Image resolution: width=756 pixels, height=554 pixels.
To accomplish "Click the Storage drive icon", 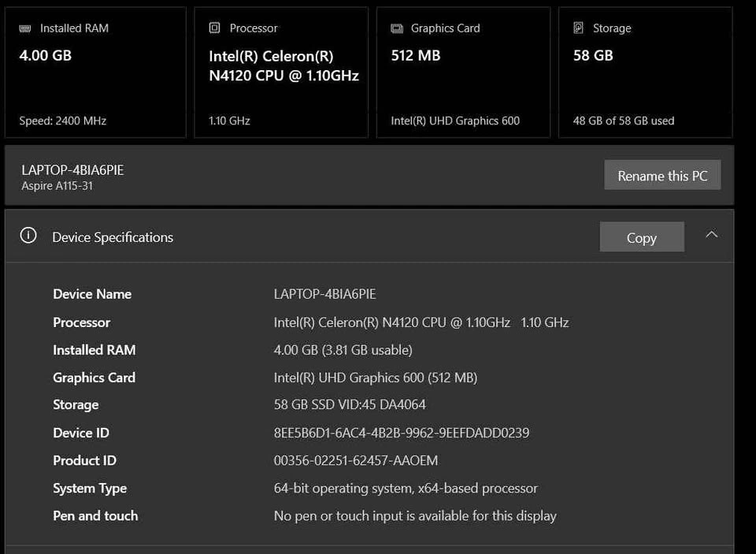I will (579, 28).
